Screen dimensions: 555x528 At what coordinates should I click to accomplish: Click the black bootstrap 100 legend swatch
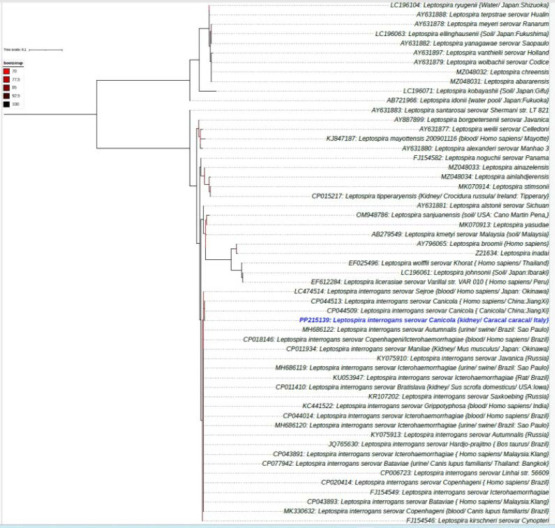pyautogui.click(x=6, y=104)
